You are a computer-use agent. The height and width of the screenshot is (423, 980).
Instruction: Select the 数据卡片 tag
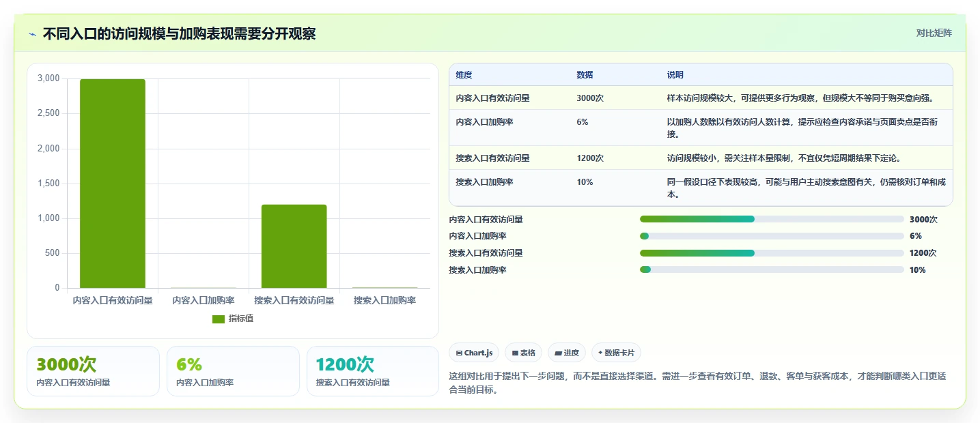pyautogui.click(x=616, y=353)
